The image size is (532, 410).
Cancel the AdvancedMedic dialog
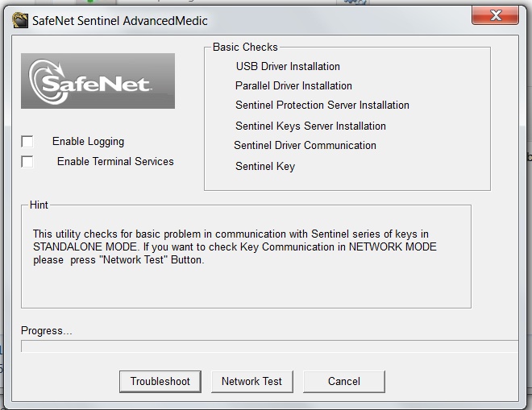[343, 381]
